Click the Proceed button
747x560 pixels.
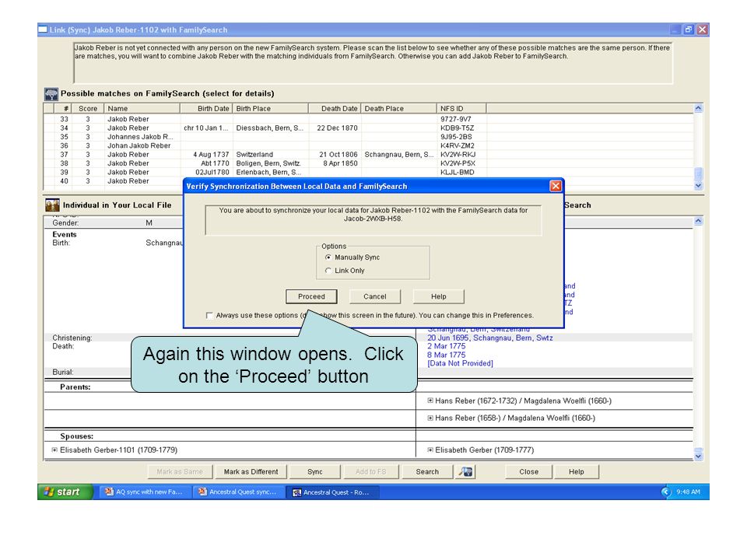pyautogui.click(x=311, y=296)
